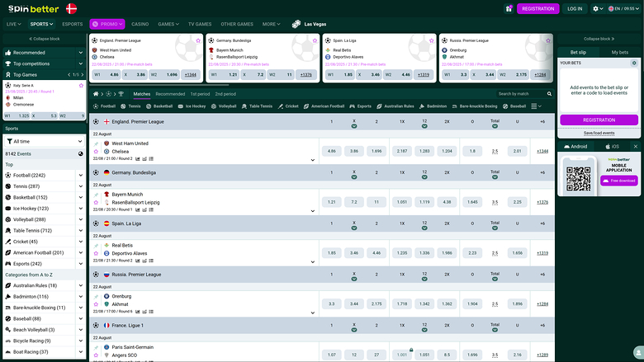644x362 pixels.
Task: Favorite the Spain La Liga top card
Action: pyautogui.click(x=431, y=40)
